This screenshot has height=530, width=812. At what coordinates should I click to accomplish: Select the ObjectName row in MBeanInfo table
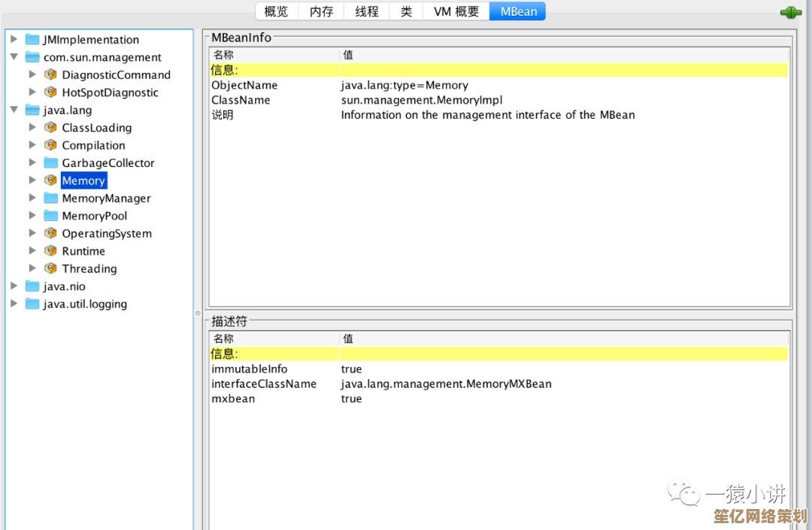(244, 85)
